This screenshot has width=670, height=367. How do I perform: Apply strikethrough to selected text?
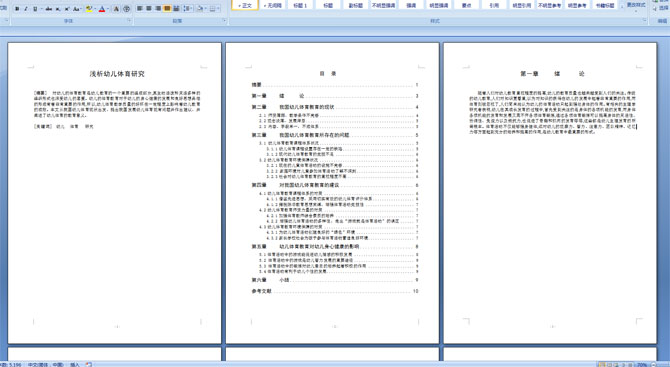[49, 9]
